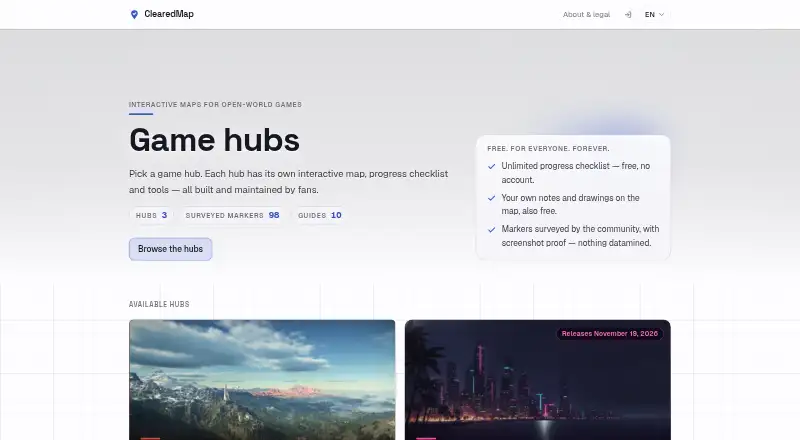Select the HUBS 3 stat pill
Image resolution: width=800 pixels, height=440 pixels.
152,215
